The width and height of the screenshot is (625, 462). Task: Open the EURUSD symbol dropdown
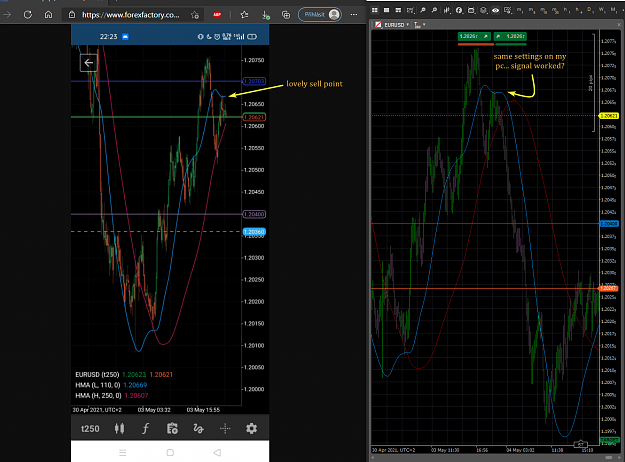(397, 25)
